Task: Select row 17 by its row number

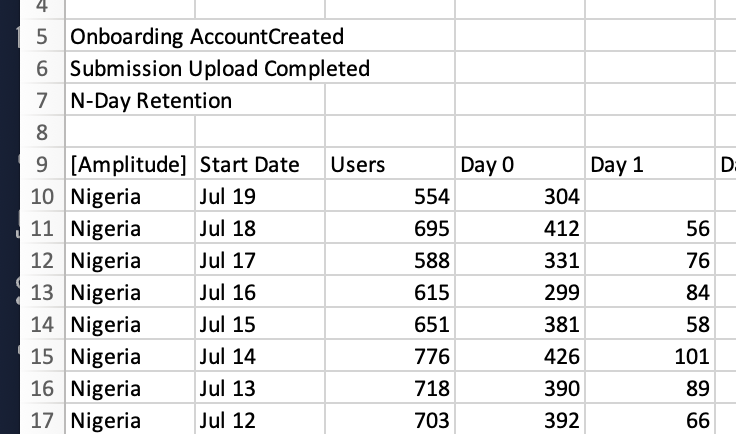Action: coord(42,419)
